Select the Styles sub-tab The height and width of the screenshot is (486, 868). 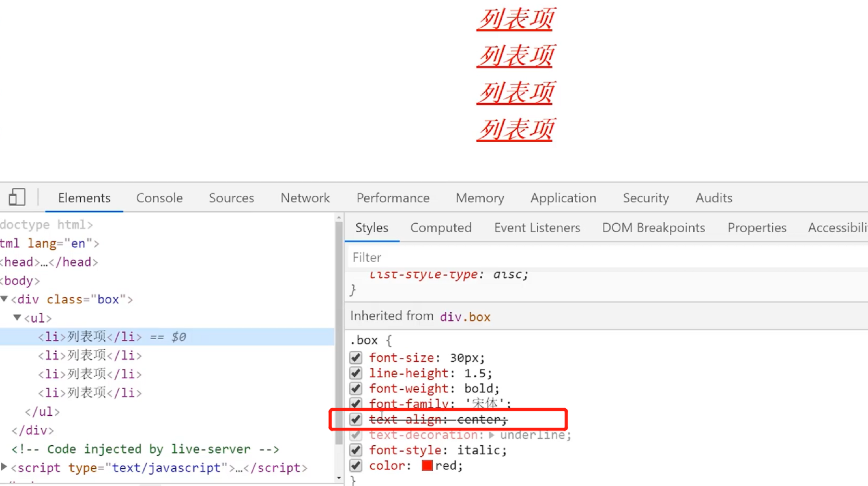[372, 227]
